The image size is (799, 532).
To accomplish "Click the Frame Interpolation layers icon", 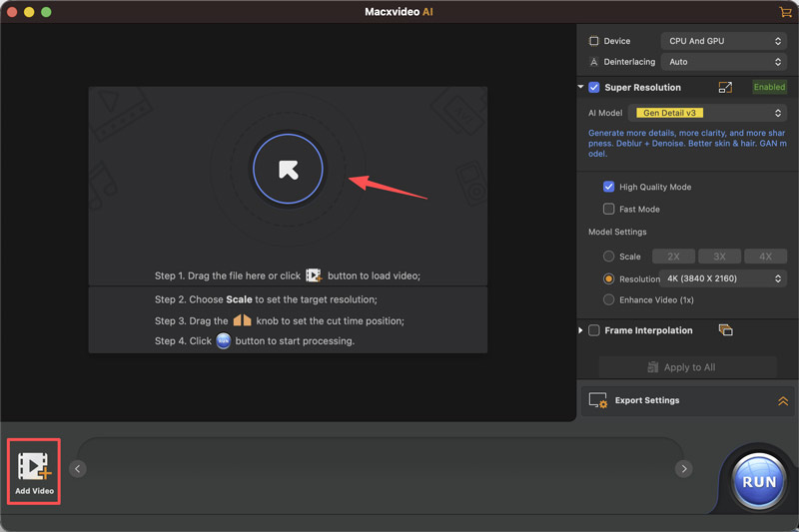I will pyautogui.click(x=725, y=330).
